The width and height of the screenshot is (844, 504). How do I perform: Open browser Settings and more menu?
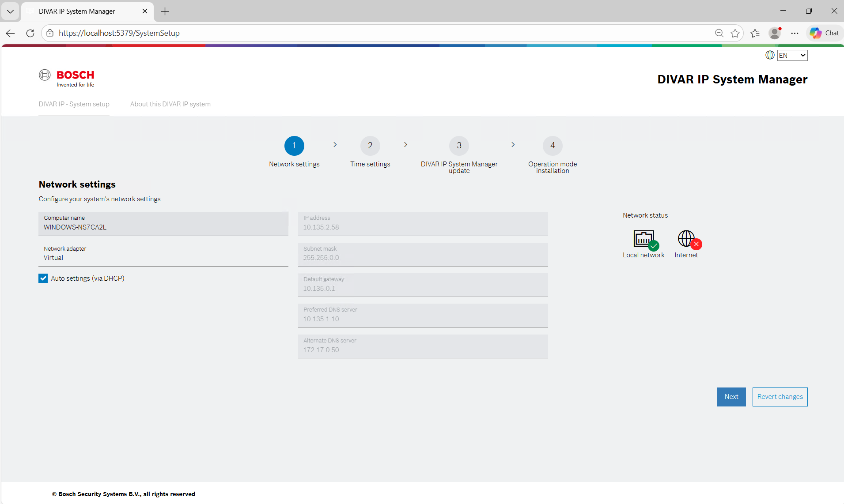coord(795,33)
